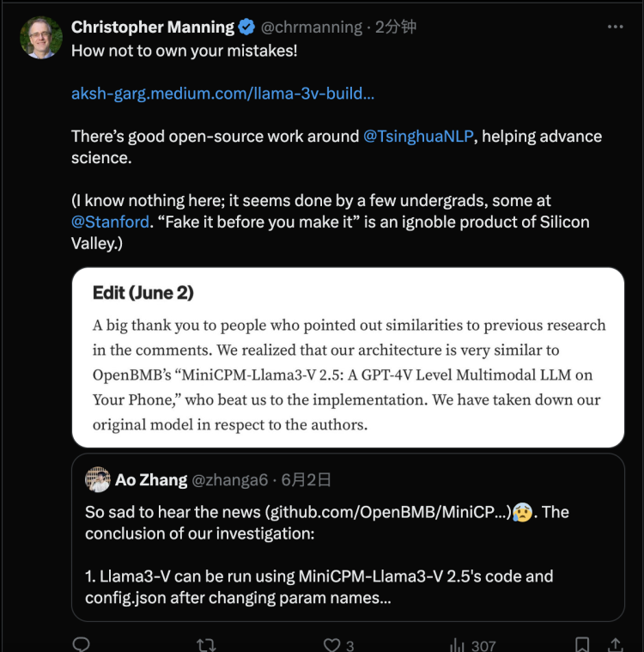Click the reply speech bubble icon
The width and height of the screenshot is (644, 652).
(81, 643)
